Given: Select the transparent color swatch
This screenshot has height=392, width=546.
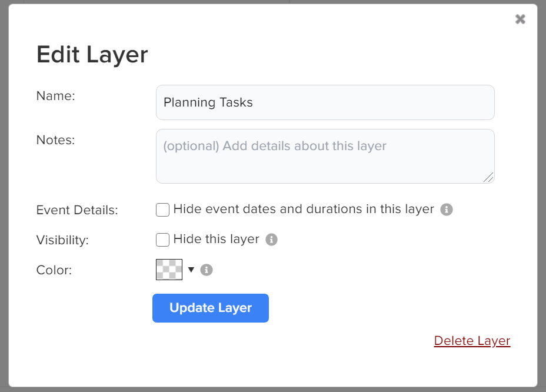Looking at the screenshot, I should tap(169, 270).
